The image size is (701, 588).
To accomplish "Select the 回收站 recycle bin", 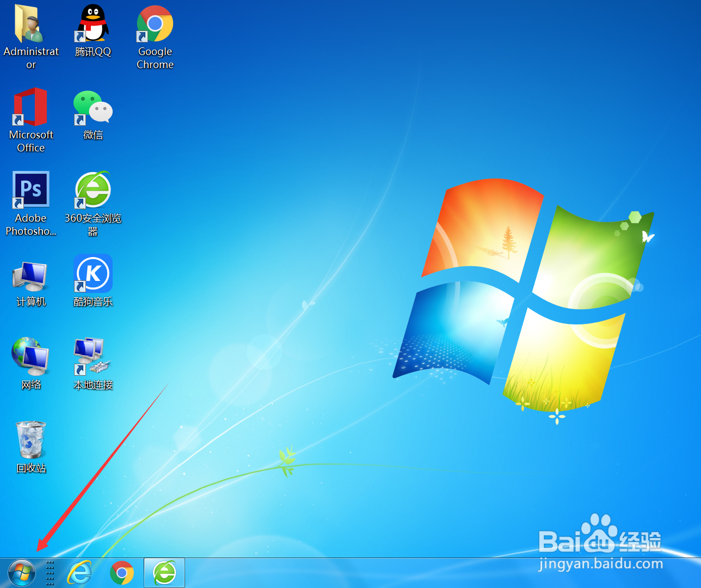I will [x=30, y=440].
